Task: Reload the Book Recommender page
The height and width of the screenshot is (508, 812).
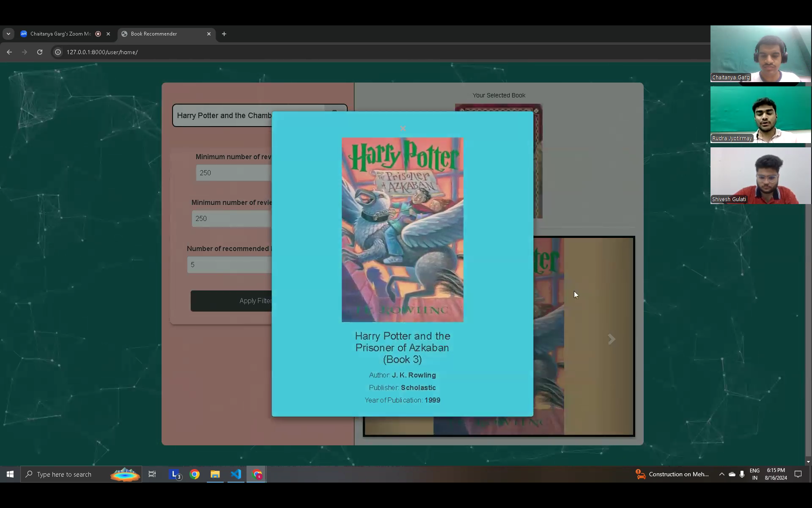Action: 40,52
